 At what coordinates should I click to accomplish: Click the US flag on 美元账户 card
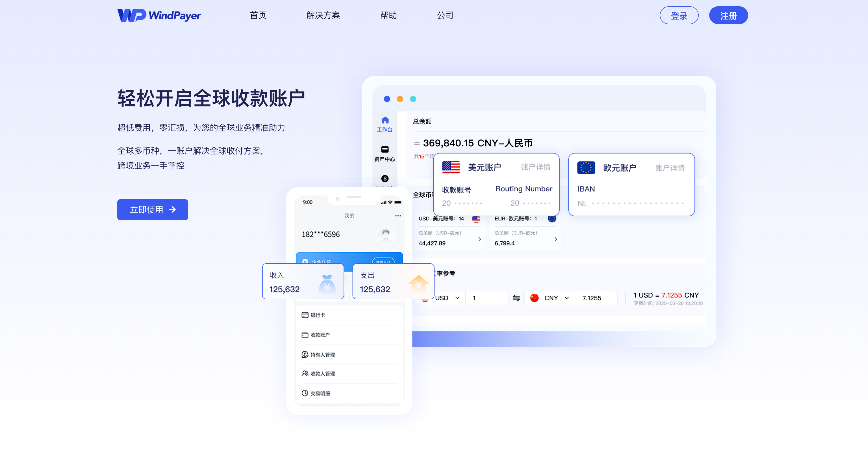(x=451, y=167)
